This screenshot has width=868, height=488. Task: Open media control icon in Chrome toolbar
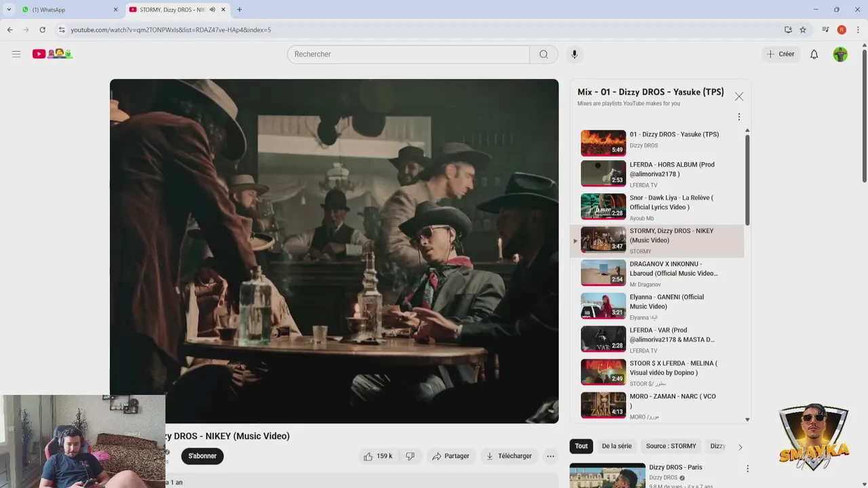coord(825,30)
